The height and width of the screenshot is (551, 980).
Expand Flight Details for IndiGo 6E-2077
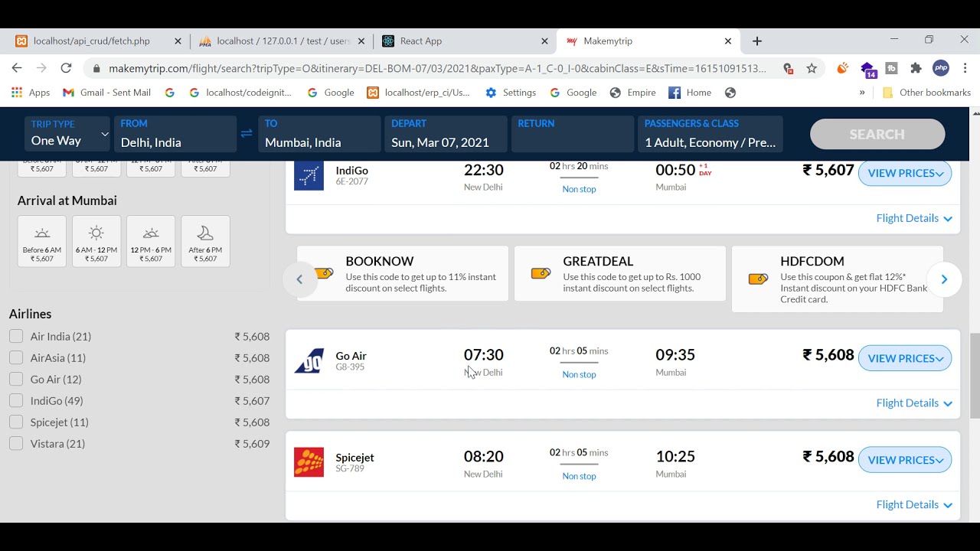click(x=914, y=218)
